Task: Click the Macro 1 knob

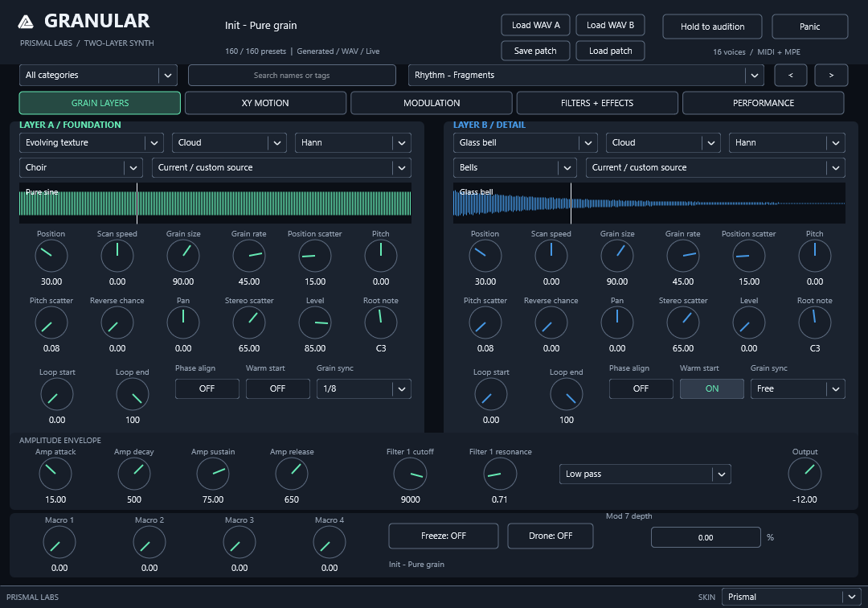Action: click(x=59, y=543)
